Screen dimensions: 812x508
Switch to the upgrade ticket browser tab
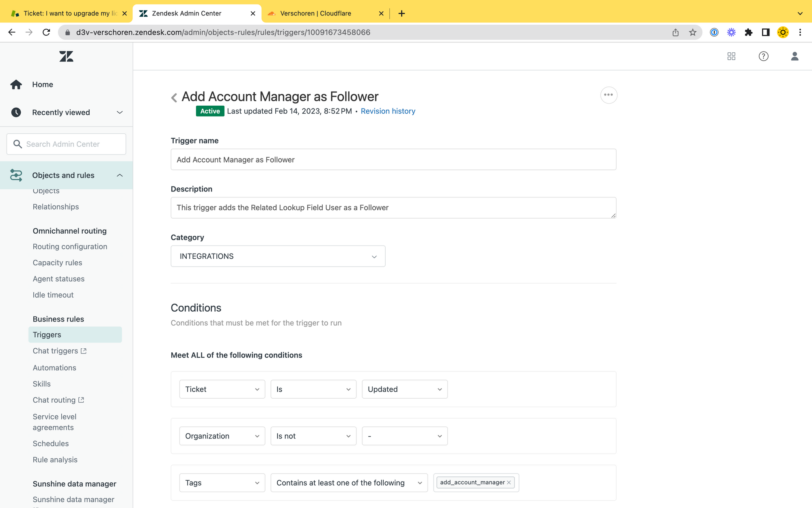[69, 13]
